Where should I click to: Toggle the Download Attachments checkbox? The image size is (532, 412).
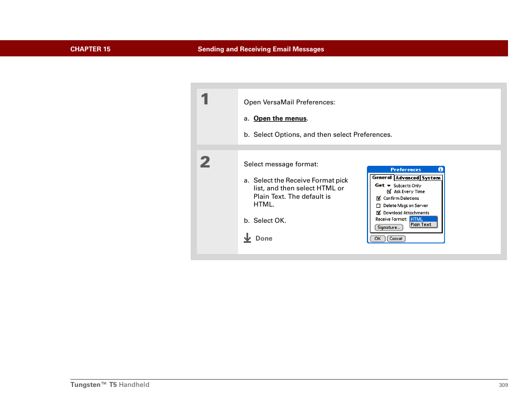click(x=378, y=213)
